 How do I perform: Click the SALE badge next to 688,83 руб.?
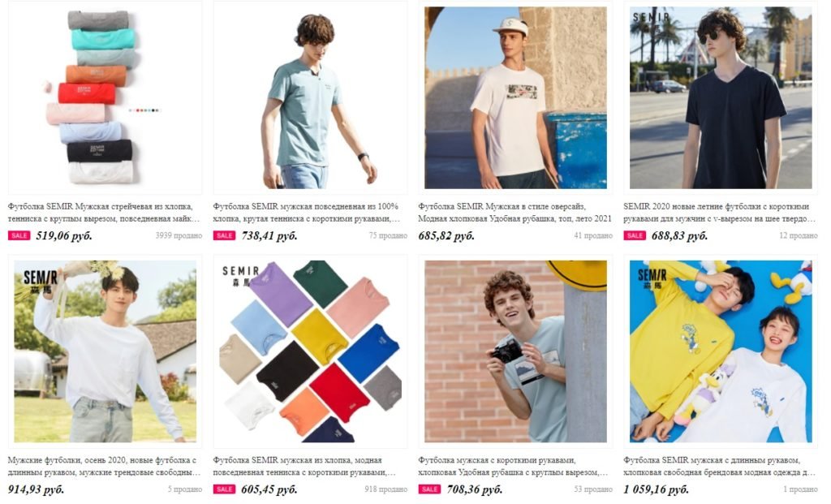click(635, 236)
